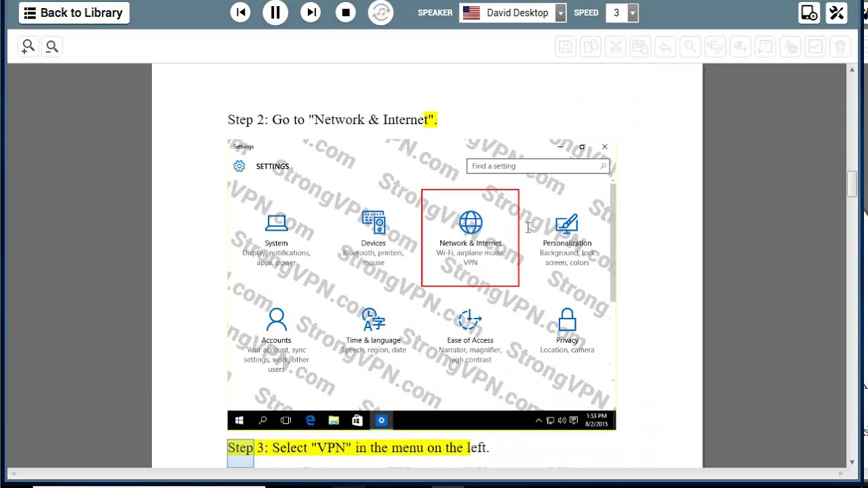This screenshot has width=868, height=488.
Task: Click the search magnifier in embedded taskbar
Action: point(262,421)
